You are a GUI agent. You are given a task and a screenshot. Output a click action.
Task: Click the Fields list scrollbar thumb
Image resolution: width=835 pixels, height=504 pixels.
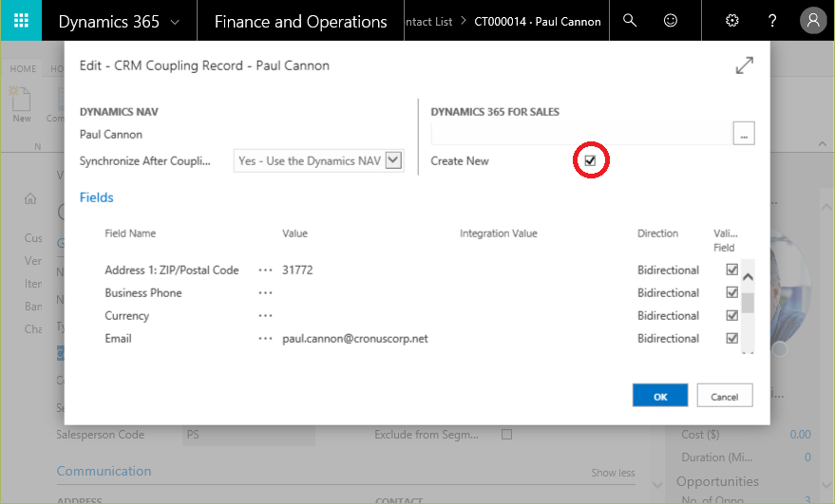pos(748,303)
